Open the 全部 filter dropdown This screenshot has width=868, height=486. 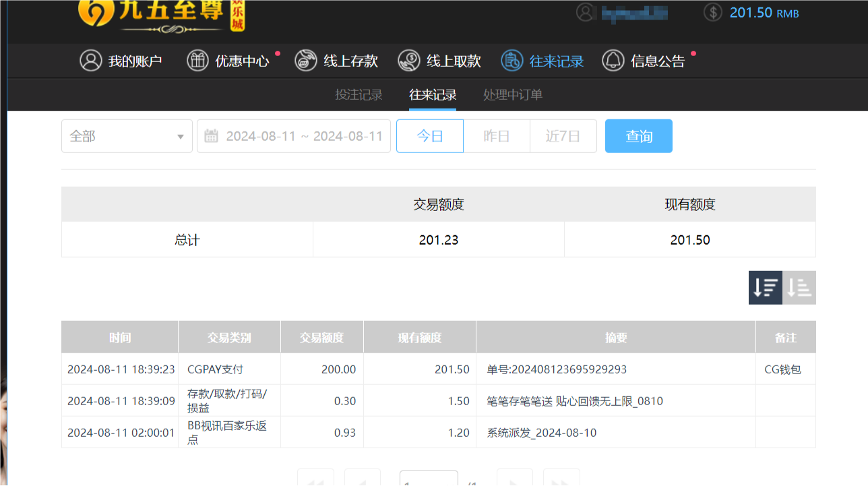point(127,135)
